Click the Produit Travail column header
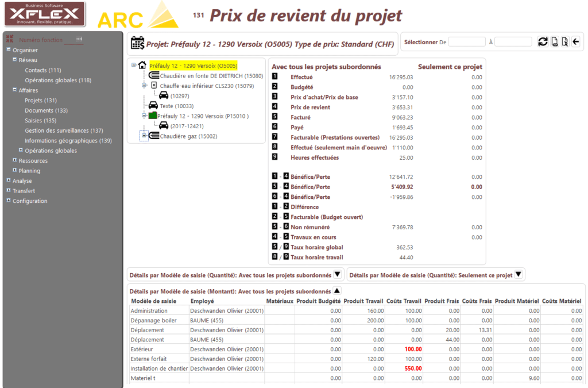This screenshot has height=388, width=588. pyautogui.click(x=363, y=301)
